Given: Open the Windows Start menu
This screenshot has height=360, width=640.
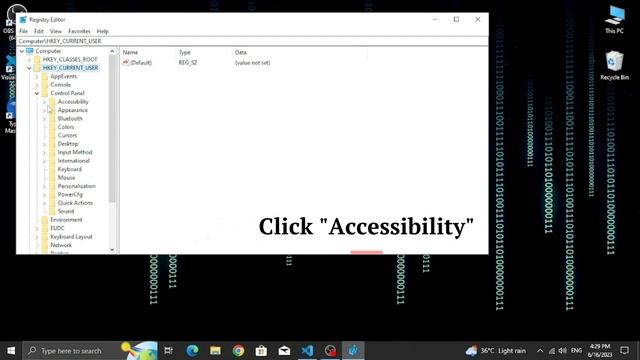Looking at the screenshot, I should pyautogui.click(x=11, y=351).
